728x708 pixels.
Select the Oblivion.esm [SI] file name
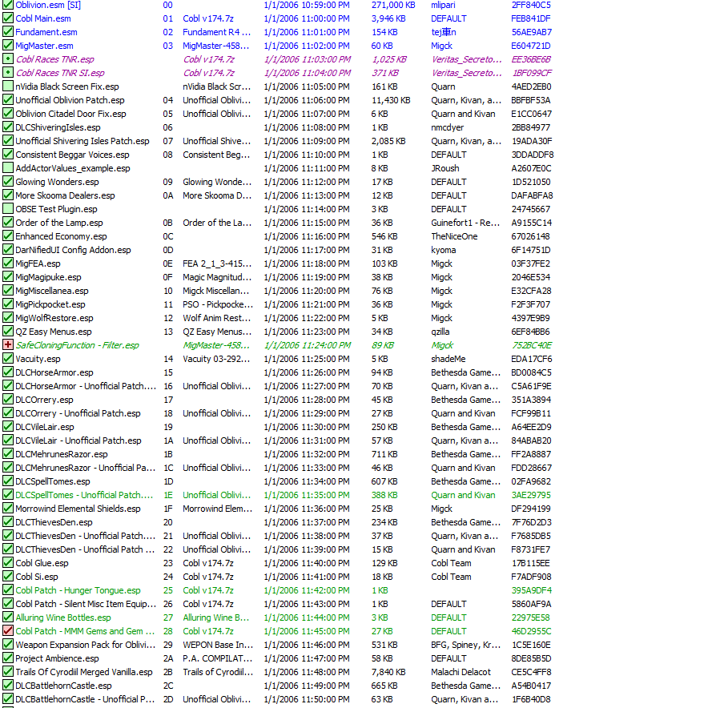pos(48,5)
